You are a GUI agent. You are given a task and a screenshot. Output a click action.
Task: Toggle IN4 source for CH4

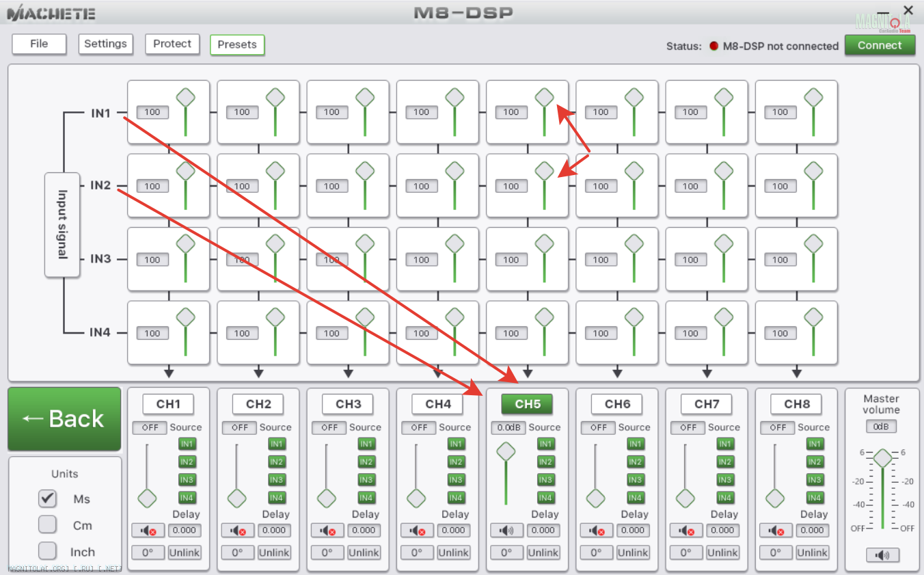pos(456,498)
